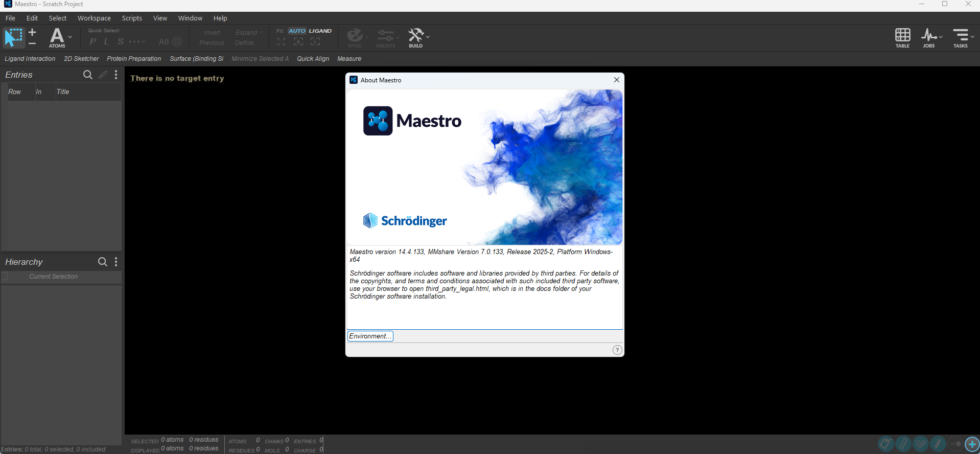Expand the Atoms selection mode dropdown
Image resolution: width=980 pixels, height=454 pixels.
click(x=70, y=37)
